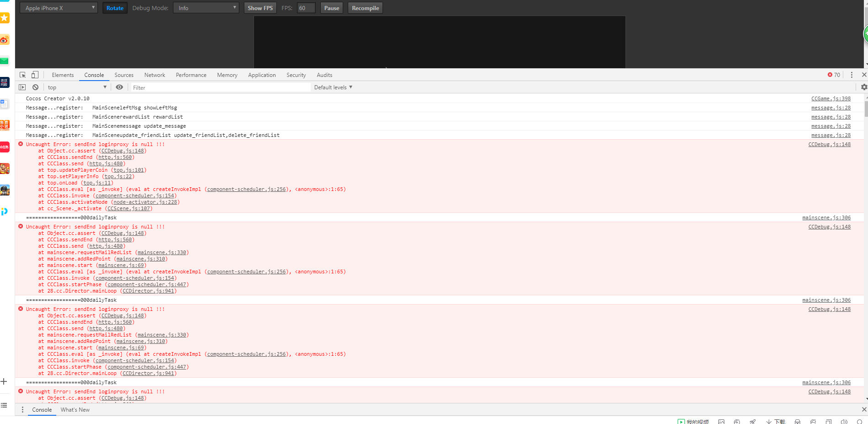868x424 pixels.
Task: Click the 'Cocos Creator v2.0.10' log line
Action: click(x=58, y=98)
